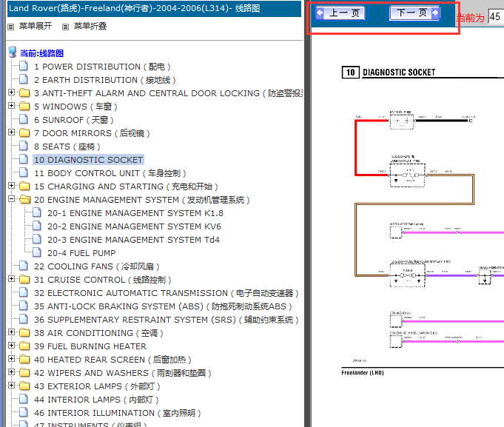Click folder icon of 39 FUEL BURNING HEATER
The height and width of the screenshot is (427, 504).
[24, 346]
